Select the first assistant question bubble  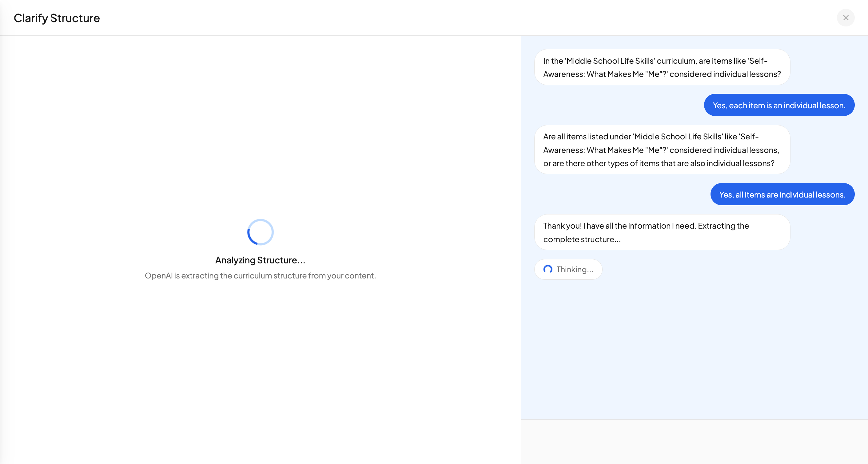click(x=662, y=67)
